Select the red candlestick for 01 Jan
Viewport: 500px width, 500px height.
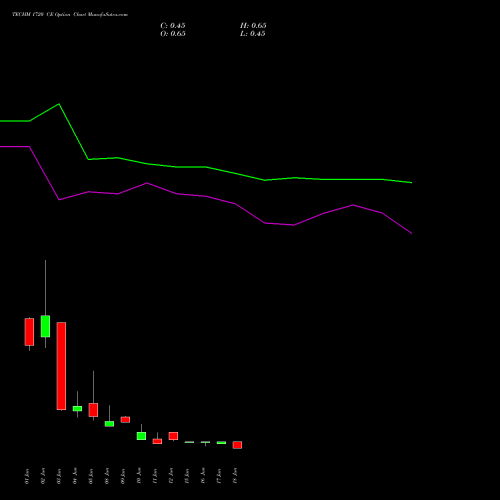click(29, 332)
